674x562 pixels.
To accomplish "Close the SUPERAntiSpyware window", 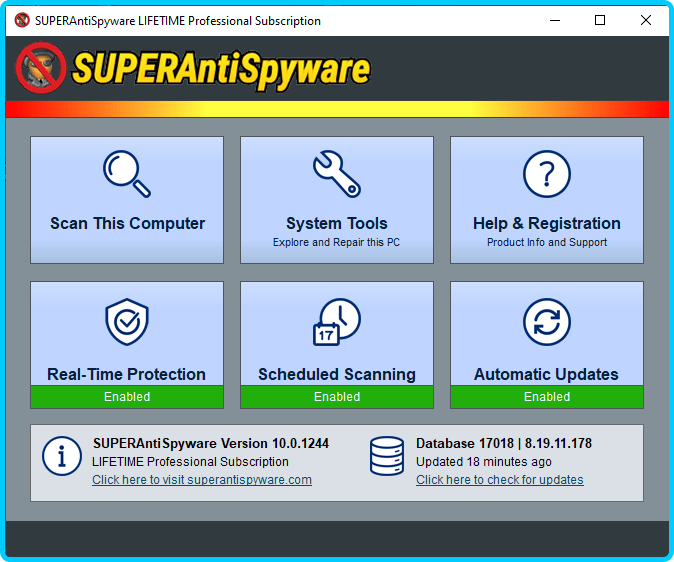I will click(x=646, y=20).
